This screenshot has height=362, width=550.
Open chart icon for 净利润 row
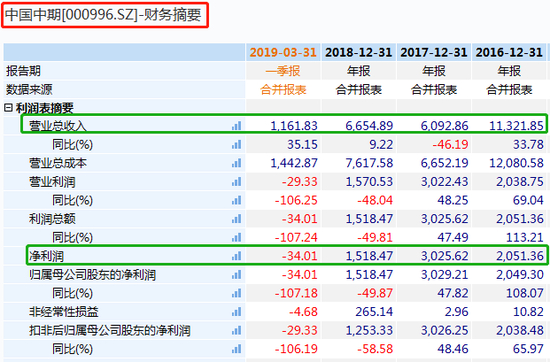pos(236,256)
